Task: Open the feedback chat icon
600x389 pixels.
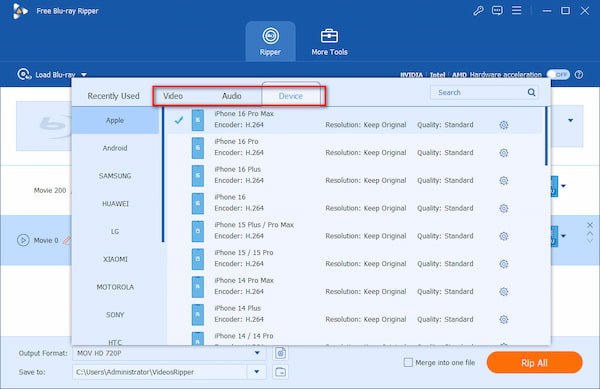Action: (497, 11)
